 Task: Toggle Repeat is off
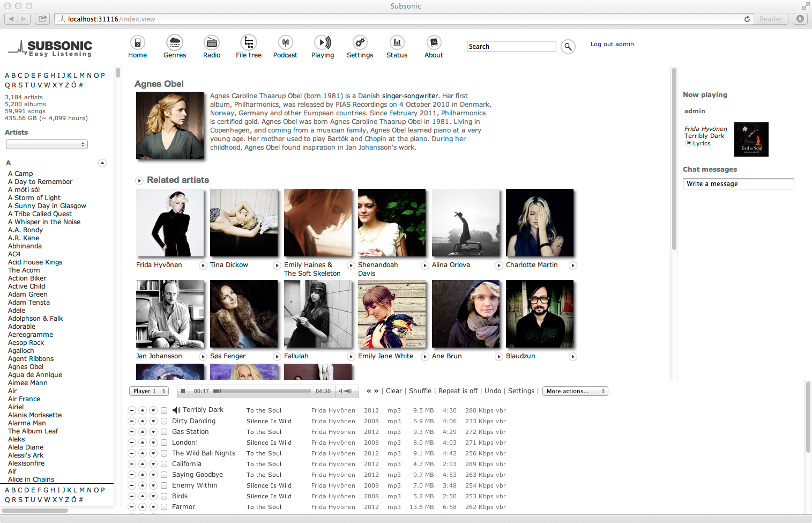(x=458, y=391)
